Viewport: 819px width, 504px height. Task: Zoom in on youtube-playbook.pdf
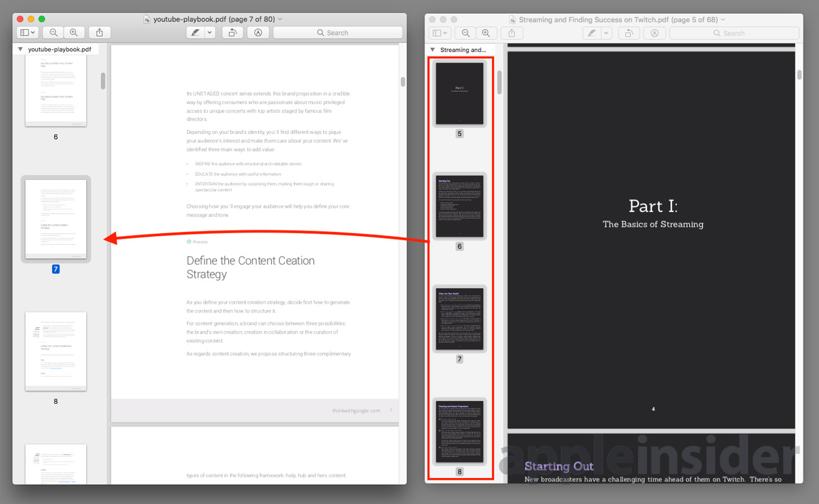point(74,32)
